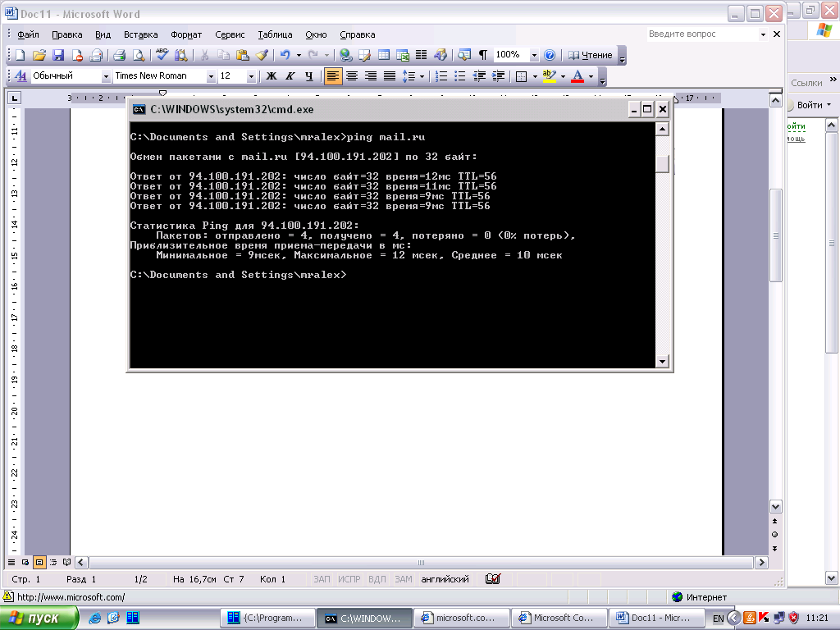Click the Чтение reading mode button
The width and height of the screenshot is (840, 630).
590,55
